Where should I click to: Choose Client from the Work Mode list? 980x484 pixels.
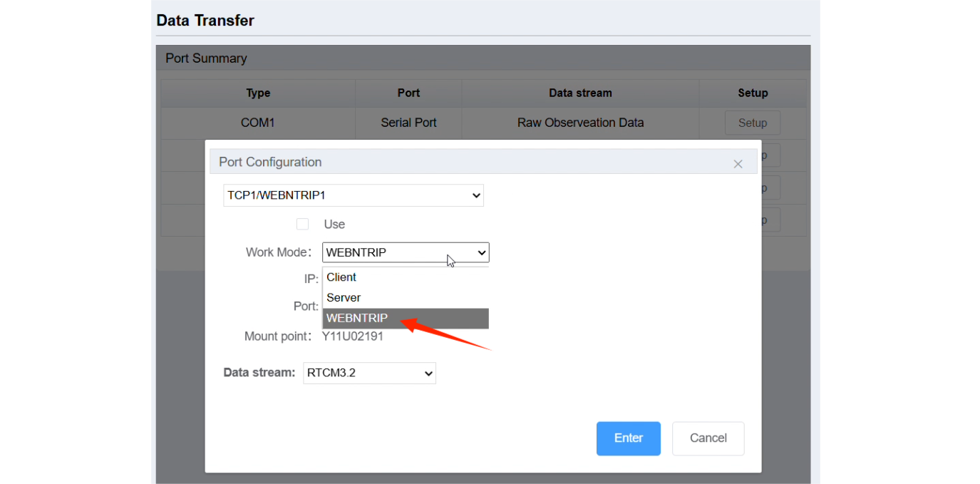point(406,277)
